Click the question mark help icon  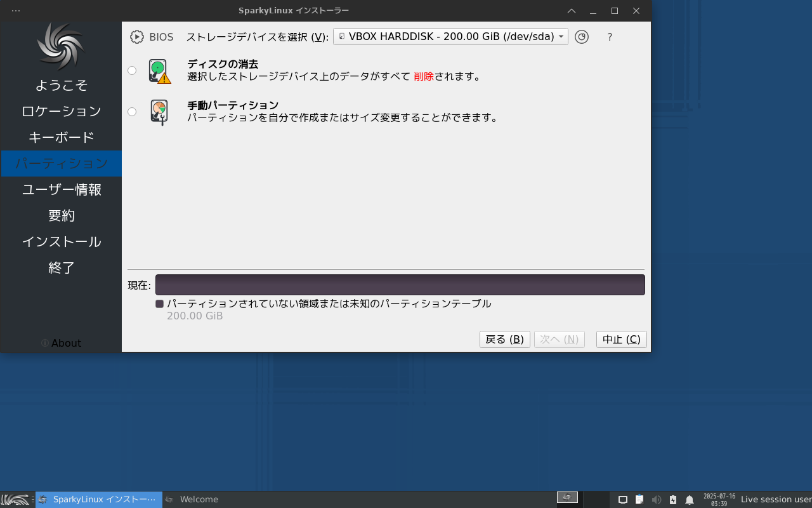[x=610, y=37]
